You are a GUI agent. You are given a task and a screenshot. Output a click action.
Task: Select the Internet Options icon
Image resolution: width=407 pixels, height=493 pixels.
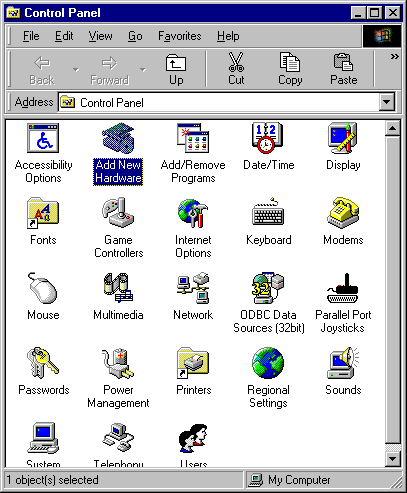coord(193,213)
